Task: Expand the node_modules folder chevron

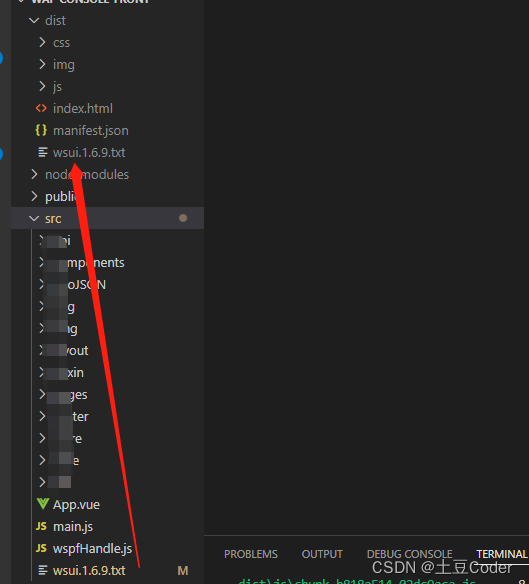Action: pos(34,174)
